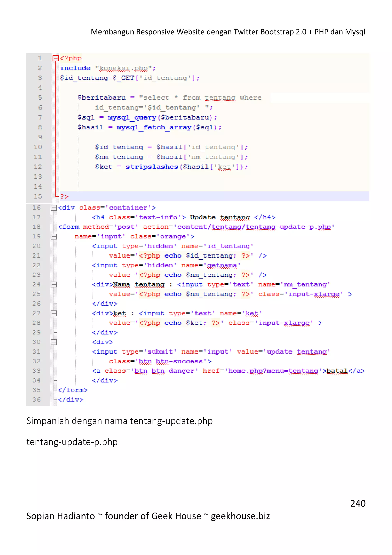
Task: Click the value echo $id_tentang line 21
Action: [x=188, y=256]
